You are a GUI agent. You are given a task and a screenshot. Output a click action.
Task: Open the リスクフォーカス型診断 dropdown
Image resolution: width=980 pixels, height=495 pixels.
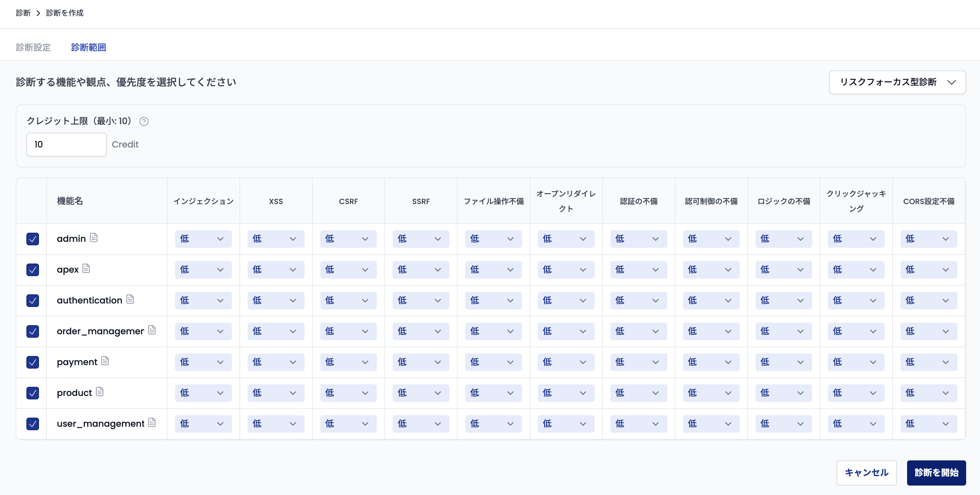pyautogui.click(x=897, y=82)
